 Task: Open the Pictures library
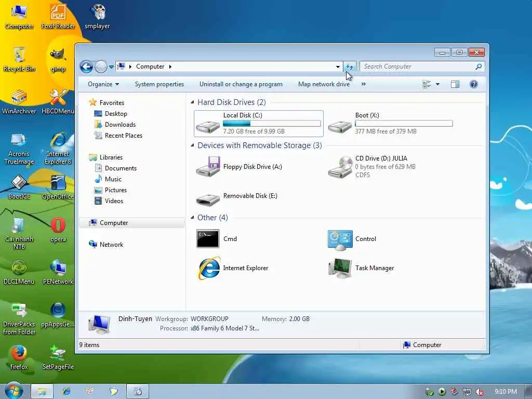point(115,190)
